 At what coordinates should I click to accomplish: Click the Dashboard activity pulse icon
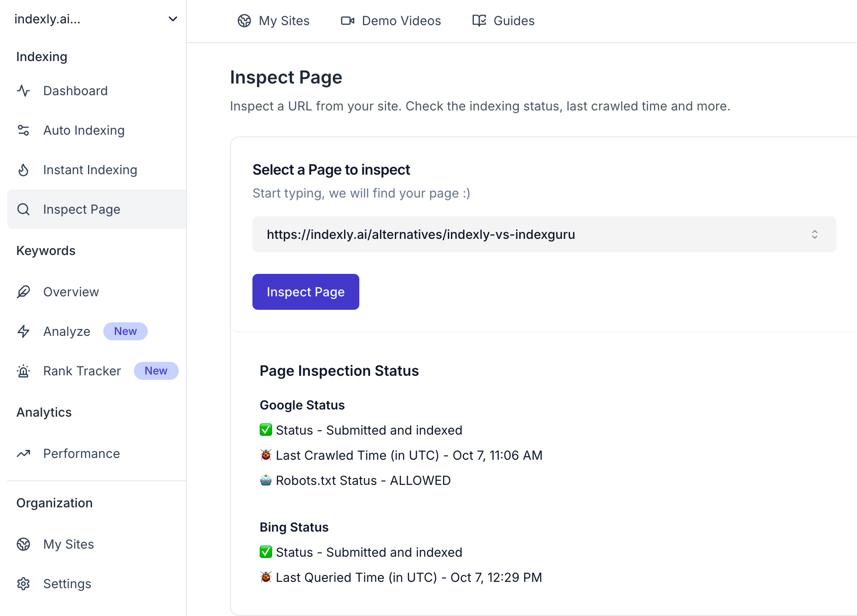click(23, 91)
